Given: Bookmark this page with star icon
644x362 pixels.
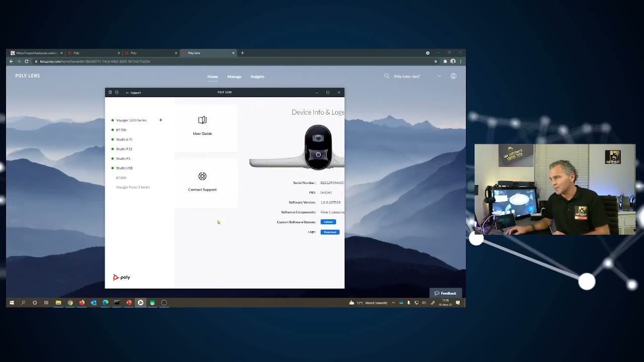Looking at the screenshot, I should click(436, 61).
